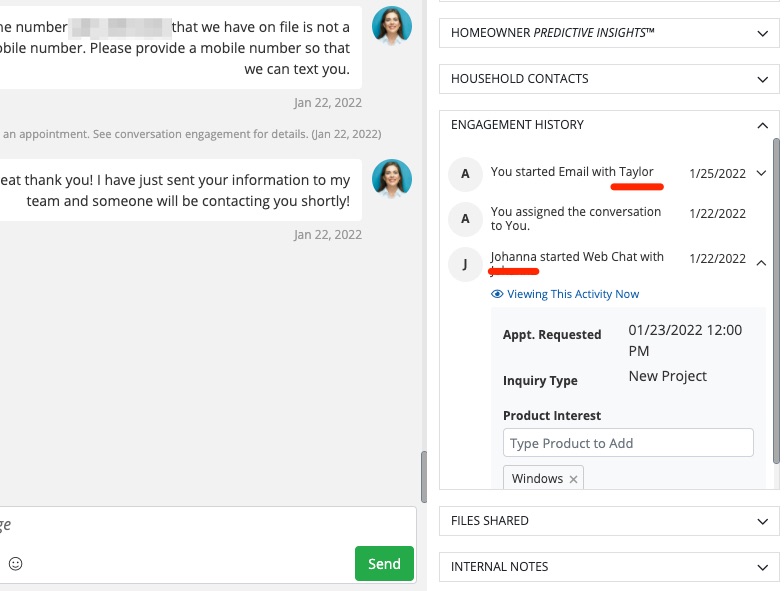Click the A avatar beside assigned conversation entry
784x591 pixels.
tap(464, 219)
